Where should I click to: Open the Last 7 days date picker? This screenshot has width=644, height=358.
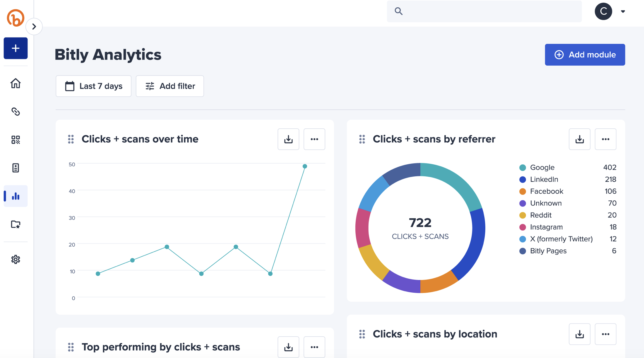(x=93, y=86)
